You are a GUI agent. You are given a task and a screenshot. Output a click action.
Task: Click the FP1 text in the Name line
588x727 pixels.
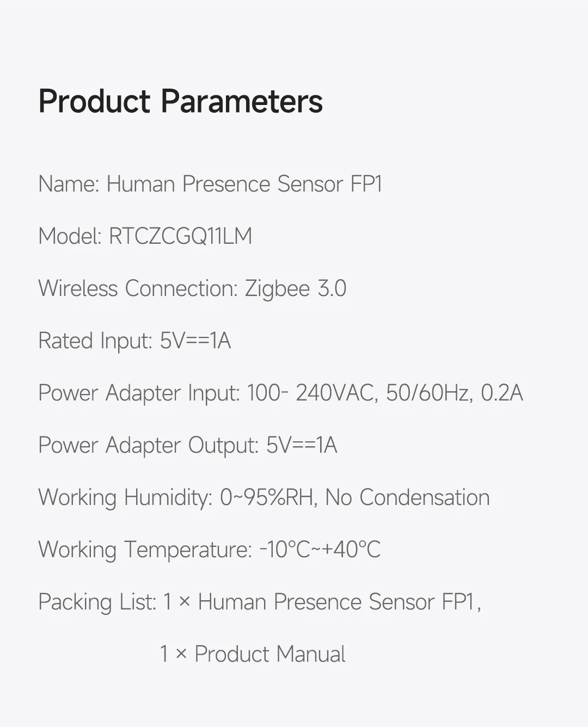tap(366, 184)
